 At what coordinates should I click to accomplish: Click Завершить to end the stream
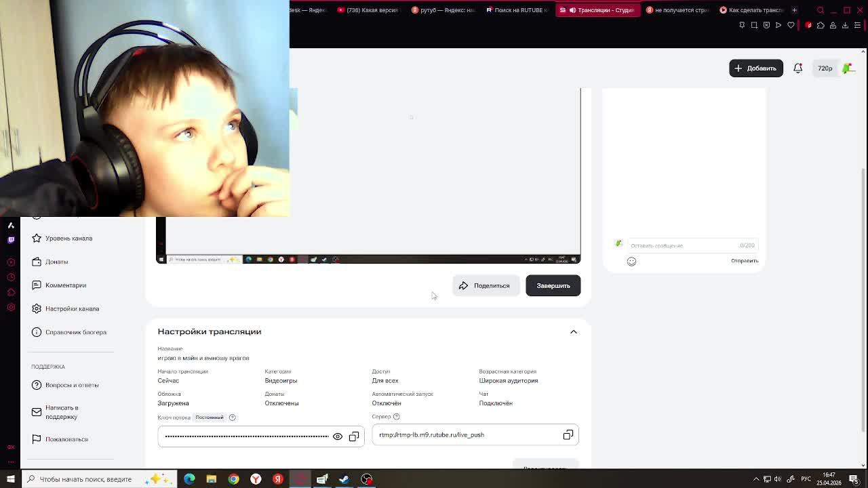[553, 285]
